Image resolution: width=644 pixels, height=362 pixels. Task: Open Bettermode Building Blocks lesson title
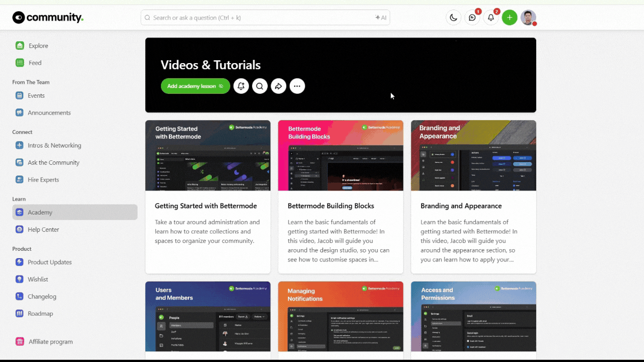point(331,206)
